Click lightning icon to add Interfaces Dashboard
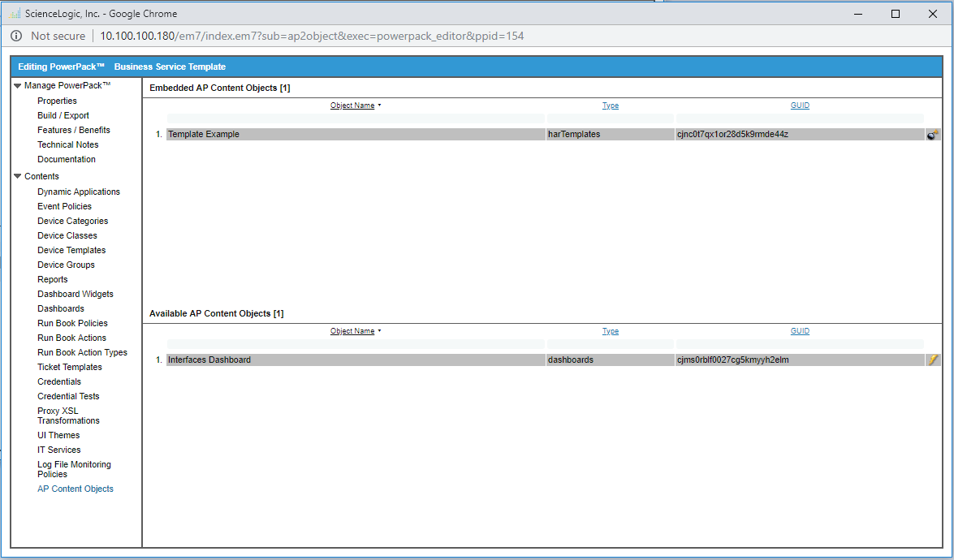The image size is (954, 560). [x=933, y=360]
